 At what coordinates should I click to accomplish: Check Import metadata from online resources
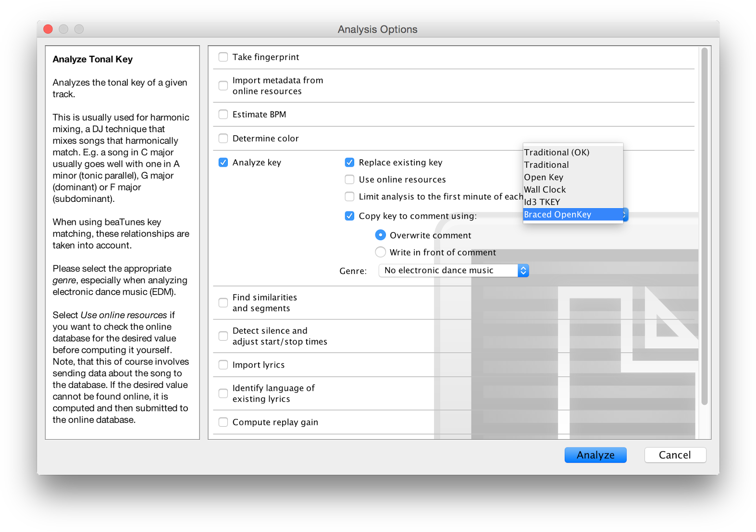223,86
